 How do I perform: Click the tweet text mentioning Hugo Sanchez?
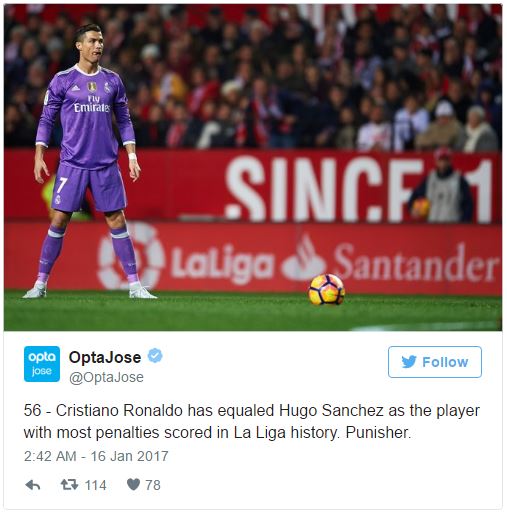[x=251, y=421]
